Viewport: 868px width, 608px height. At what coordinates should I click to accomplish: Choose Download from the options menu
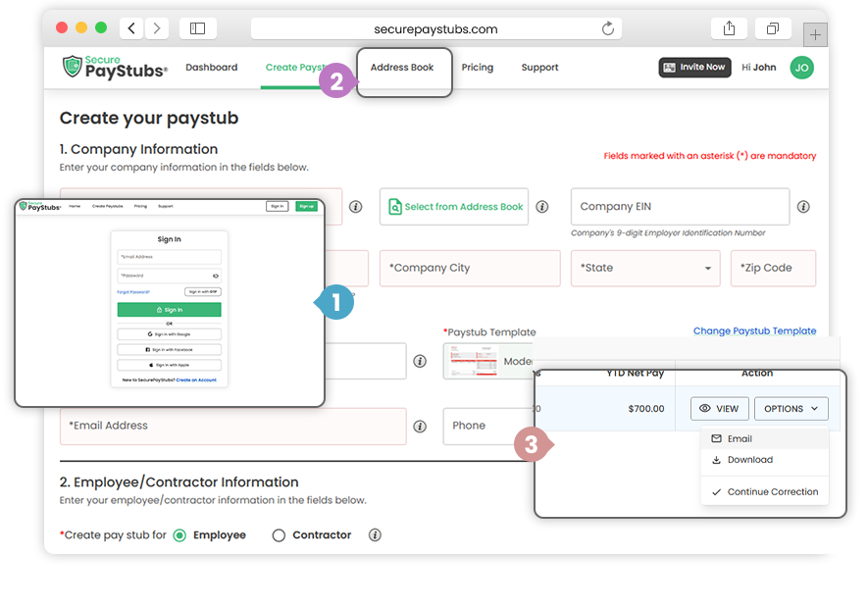click(x=749, y=460)
